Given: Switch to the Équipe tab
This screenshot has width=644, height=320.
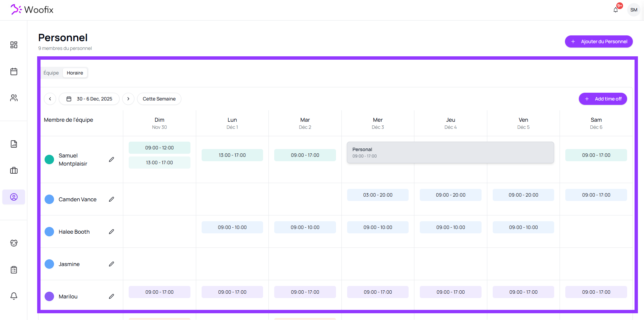Looking at the screenshot, I should coord(51,73).
